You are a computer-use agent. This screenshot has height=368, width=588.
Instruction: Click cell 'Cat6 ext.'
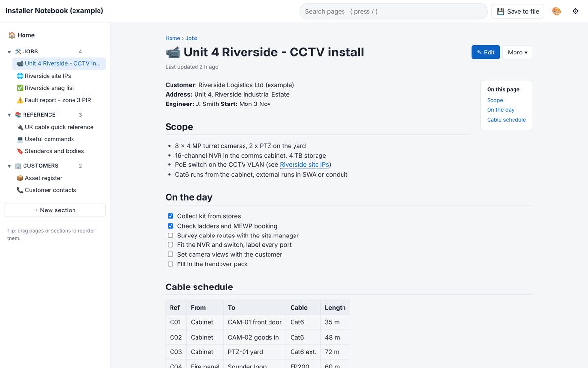click(303, 352)
